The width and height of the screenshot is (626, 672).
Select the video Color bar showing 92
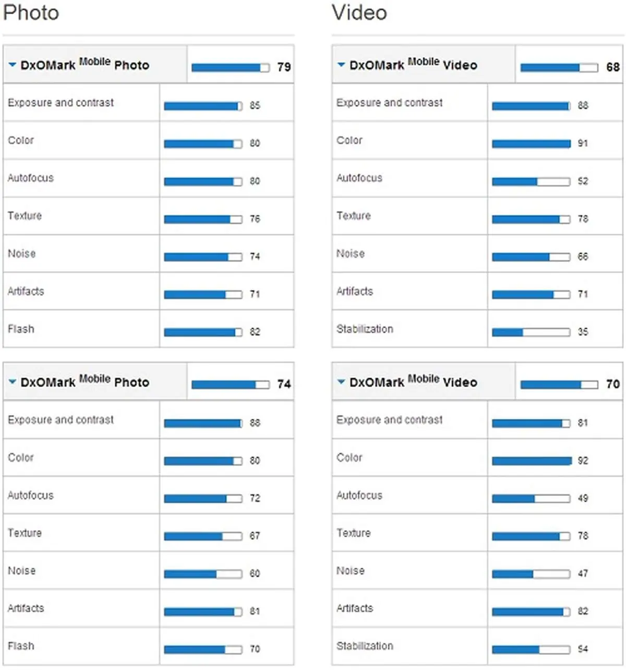coord(532,461)
